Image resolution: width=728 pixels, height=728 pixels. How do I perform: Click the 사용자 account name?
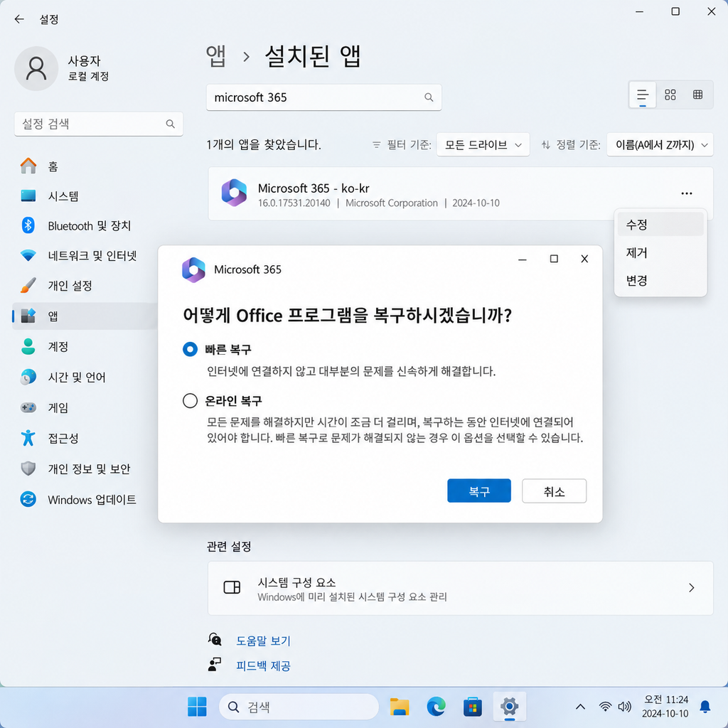tap(84, 61)
